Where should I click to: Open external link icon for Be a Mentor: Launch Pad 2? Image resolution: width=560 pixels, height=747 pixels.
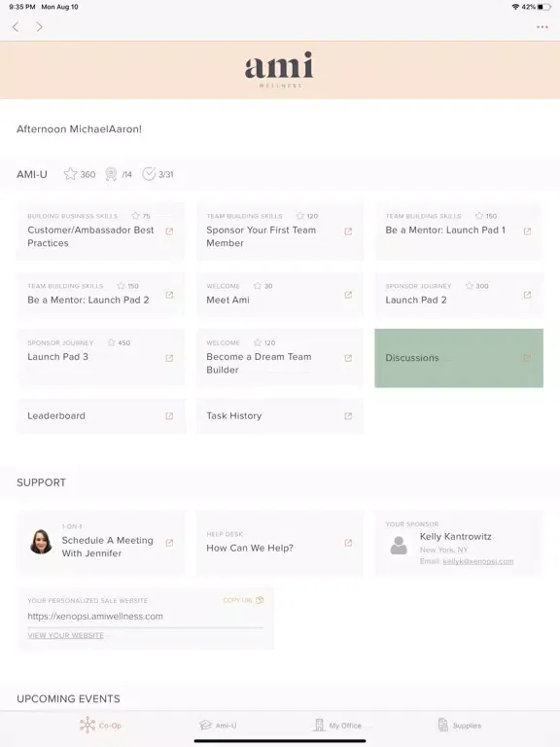(x=169, y=295)
